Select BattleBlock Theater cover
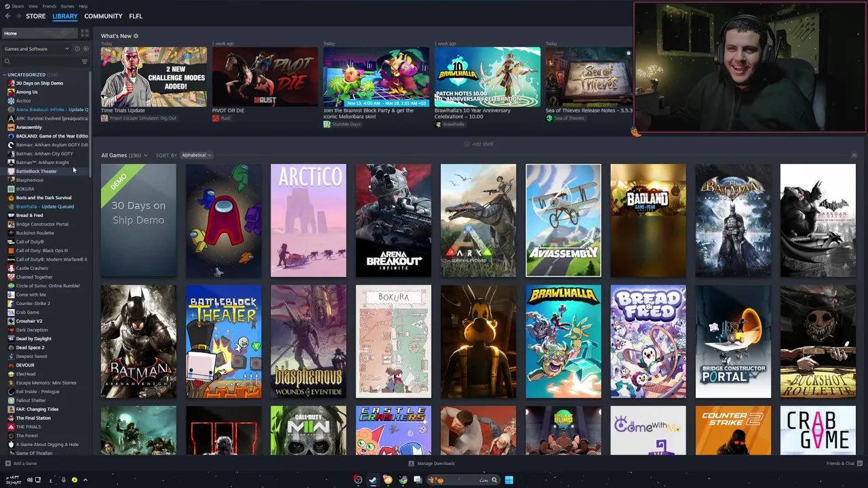868x488 pixels. (x=224, y=342)
